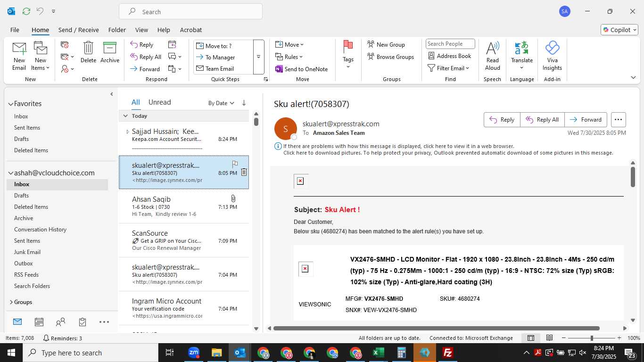The width and height of the screenshot is (644, 362).
Task: Select the To Manager quick step
Action: coord(220,58)
